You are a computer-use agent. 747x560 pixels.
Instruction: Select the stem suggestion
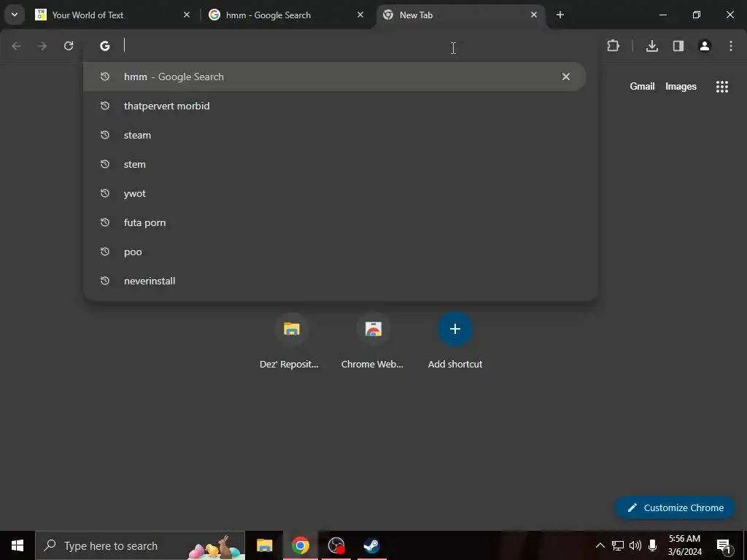coord(341,164)
